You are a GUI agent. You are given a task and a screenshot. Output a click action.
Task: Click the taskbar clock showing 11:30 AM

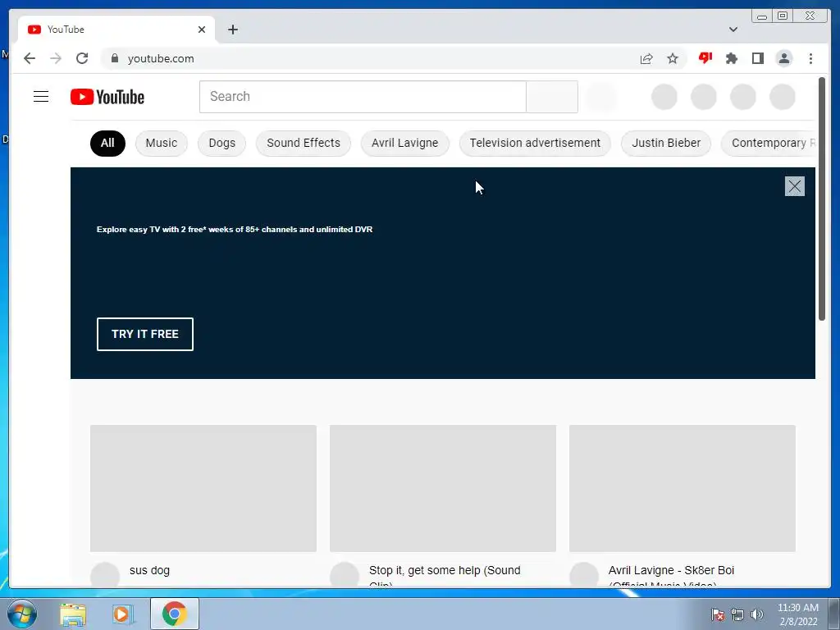click(798, 614)
